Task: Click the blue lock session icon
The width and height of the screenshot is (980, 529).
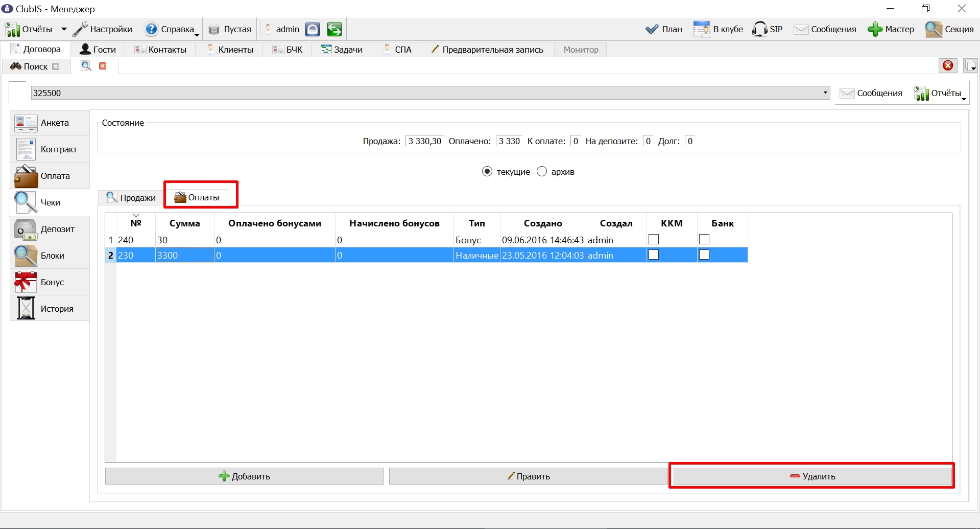Action: [x=313, y=29]
